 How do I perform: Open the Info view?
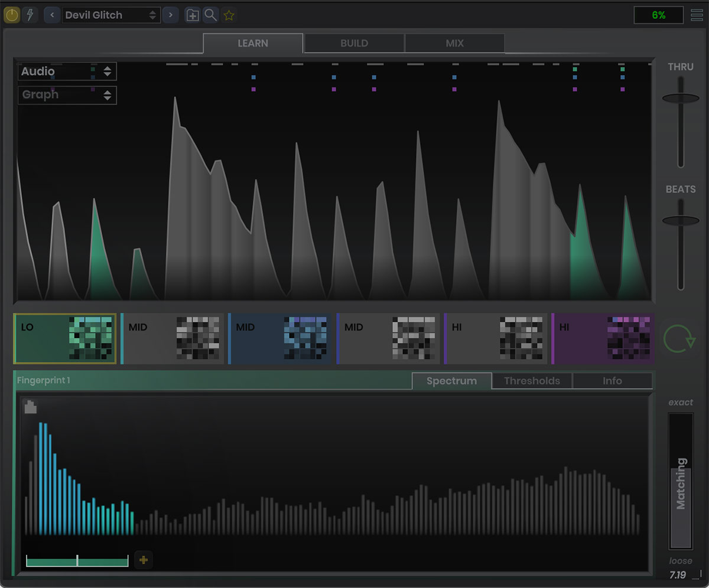[x=612, y=381]
